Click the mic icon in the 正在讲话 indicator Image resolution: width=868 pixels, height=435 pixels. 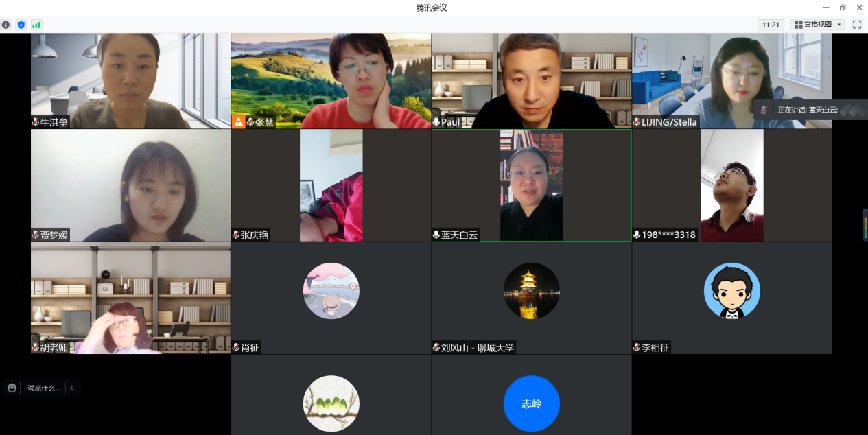(x=764, y=110)
